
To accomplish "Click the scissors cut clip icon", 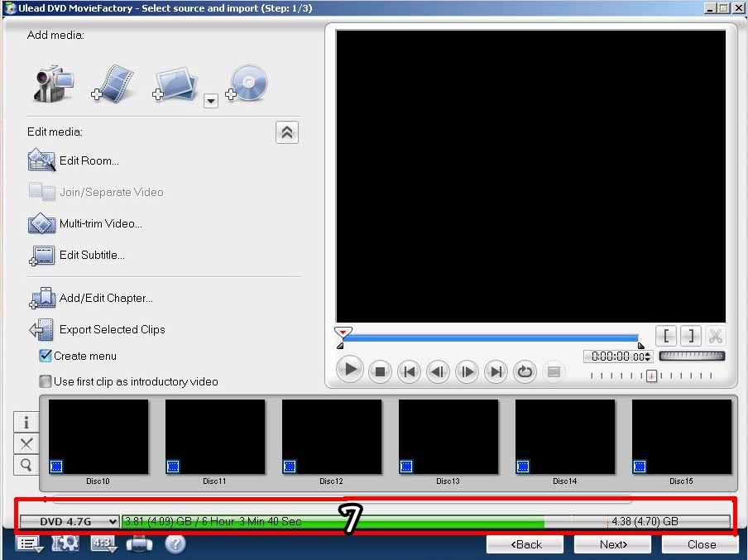I will click(x=715, y=336).
